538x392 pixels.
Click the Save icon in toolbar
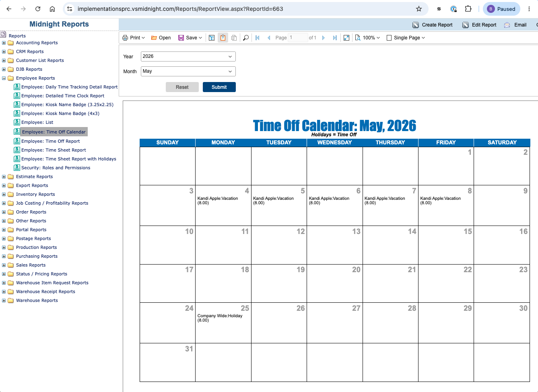[181, 38]
